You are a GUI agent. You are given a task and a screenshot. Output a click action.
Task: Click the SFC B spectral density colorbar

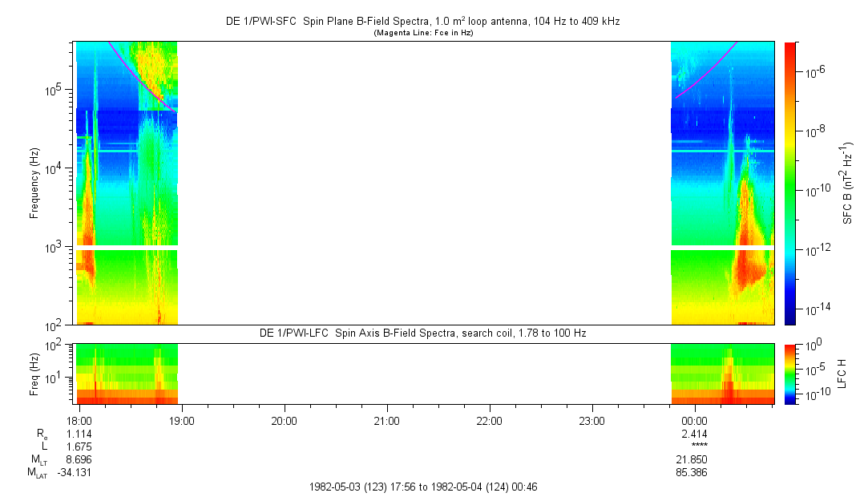point(790,183)
